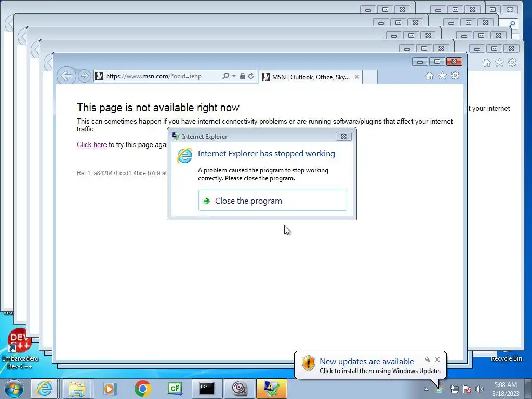The image size is (532, 399).
Task: Open the address bar dropdown arrow
Action: click(x=234, y=76)
